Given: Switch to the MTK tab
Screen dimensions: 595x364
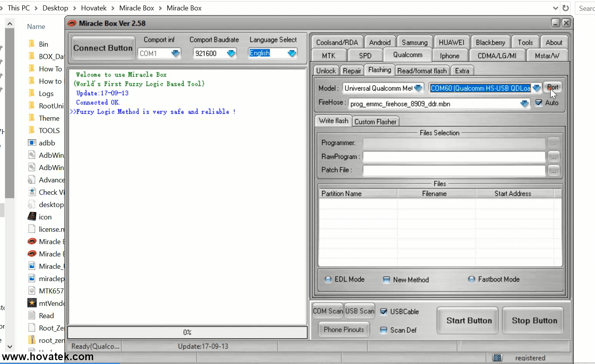Looking at the screenshot, I should point(329,56).
